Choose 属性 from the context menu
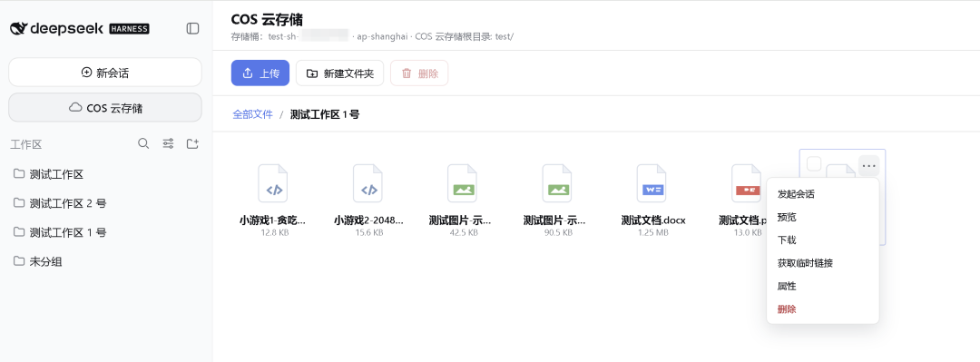980x362 pixels. [x=822, y=287]
